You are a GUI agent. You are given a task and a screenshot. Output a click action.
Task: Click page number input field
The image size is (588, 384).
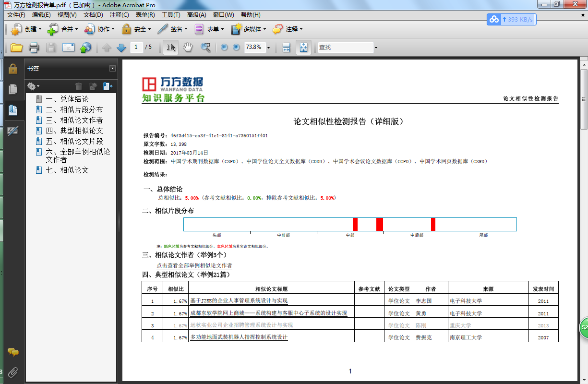point(137,47)
